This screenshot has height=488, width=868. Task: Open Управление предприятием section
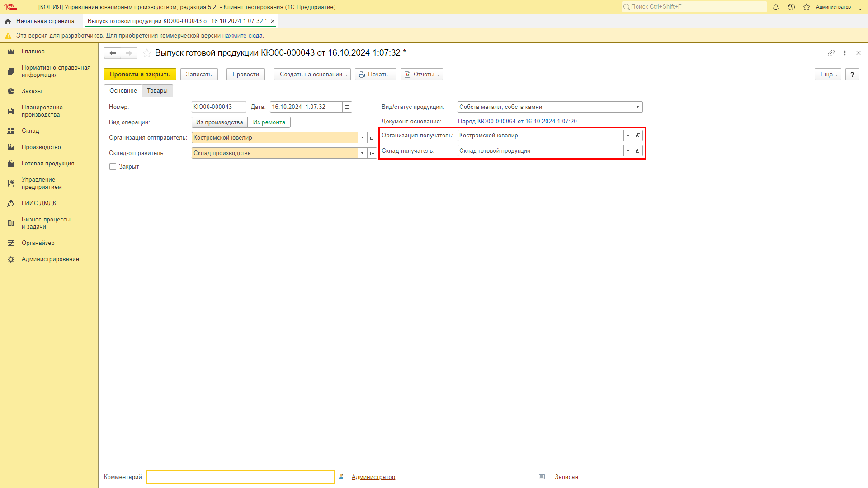(49, 183)
